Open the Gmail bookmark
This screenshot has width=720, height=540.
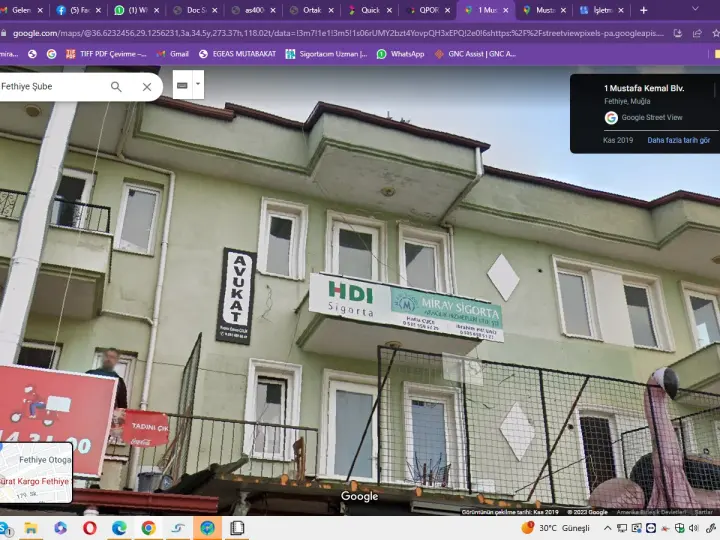click(173, 54)
